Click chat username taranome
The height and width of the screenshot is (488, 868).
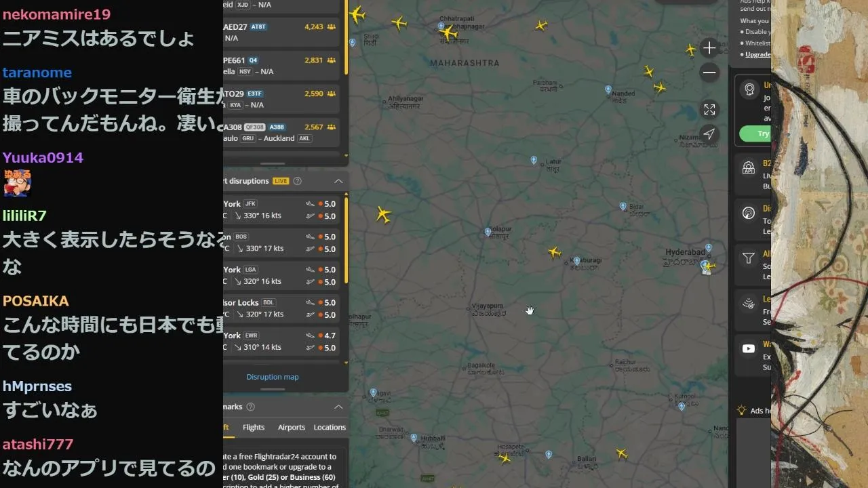point(37,73)
